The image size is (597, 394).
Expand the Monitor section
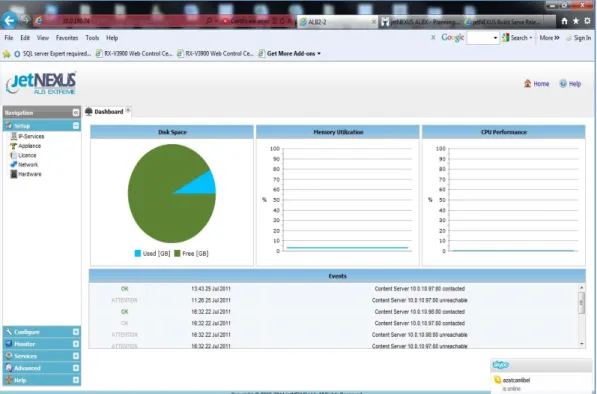[x=76, y=344]
